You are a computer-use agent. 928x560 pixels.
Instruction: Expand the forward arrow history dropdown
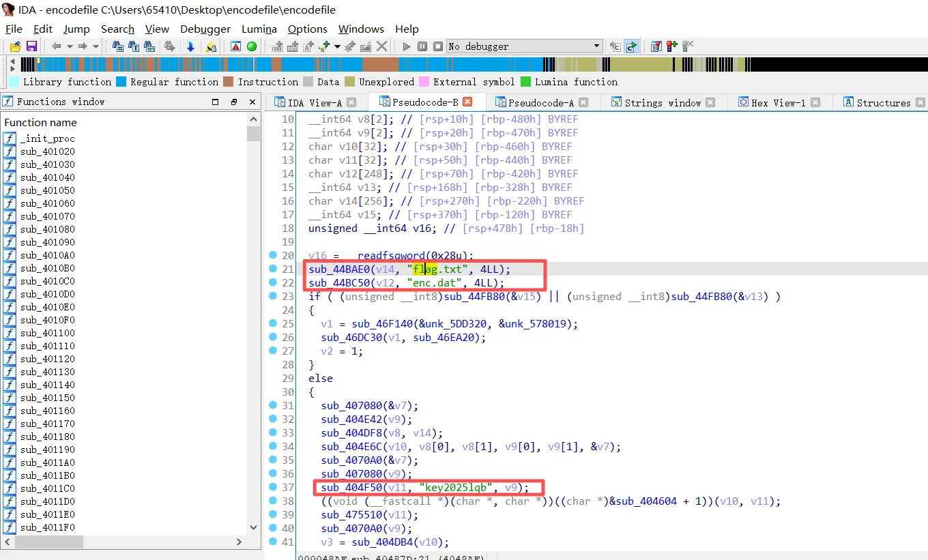click(x=96, y=46)
